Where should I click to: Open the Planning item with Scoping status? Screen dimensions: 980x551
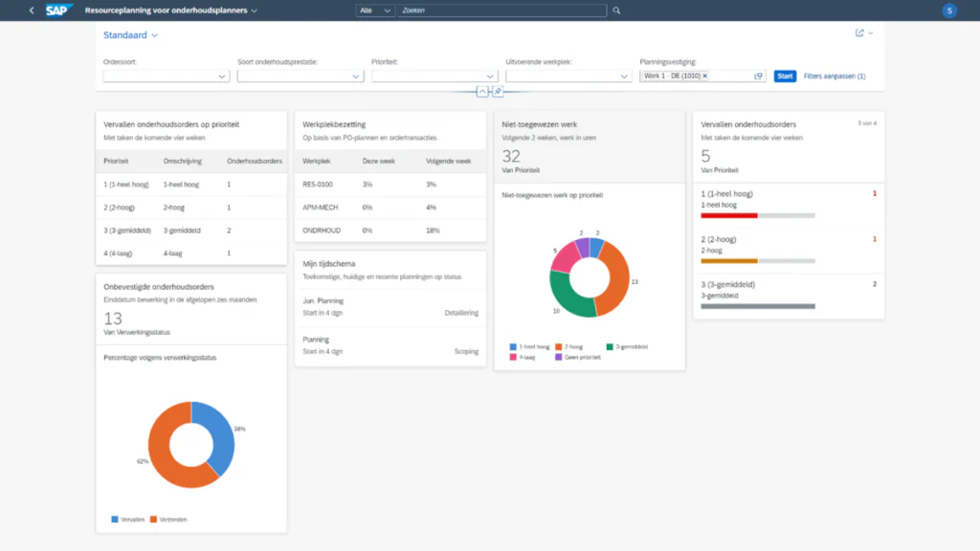click(390, 345)
